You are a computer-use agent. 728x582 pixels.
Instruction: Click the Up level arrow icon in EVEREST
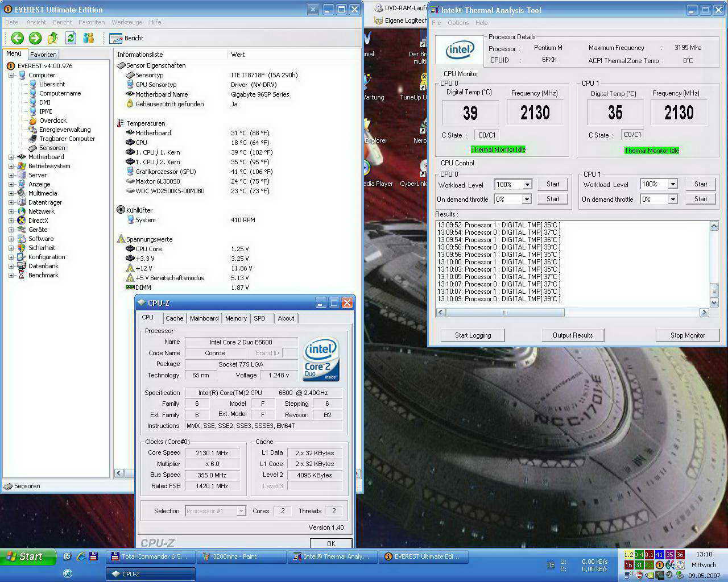coord(53,38)
